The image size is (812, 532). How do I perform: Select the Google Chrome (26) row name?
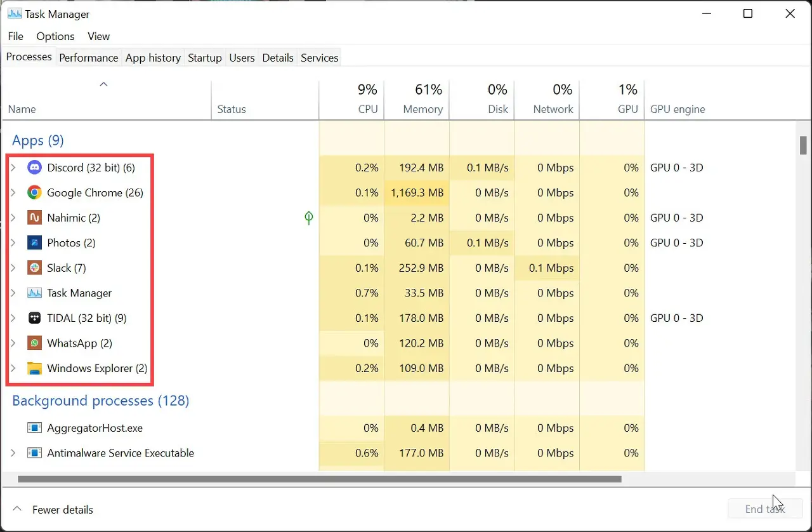95,192
